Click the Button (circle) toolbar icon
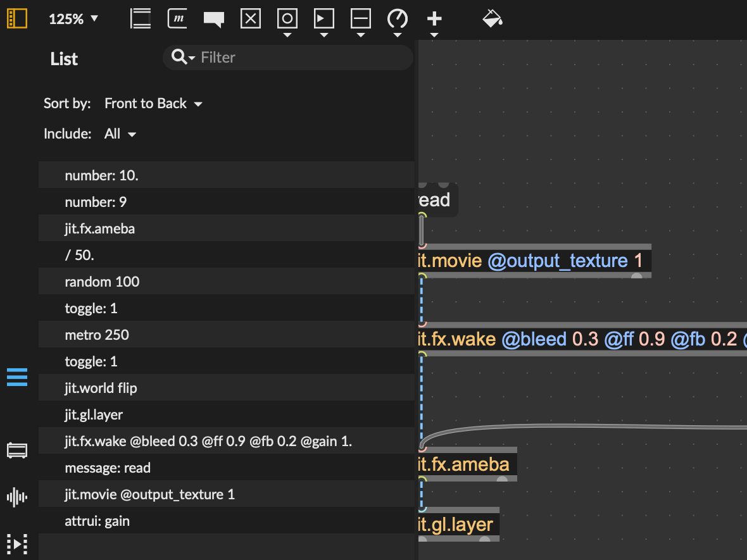This screenshot has width=747, height=560. click(287, 18)
